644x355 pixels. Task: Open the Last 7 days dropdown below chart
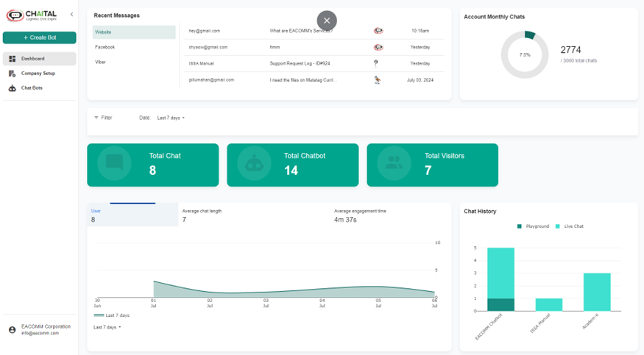[107, 327]
